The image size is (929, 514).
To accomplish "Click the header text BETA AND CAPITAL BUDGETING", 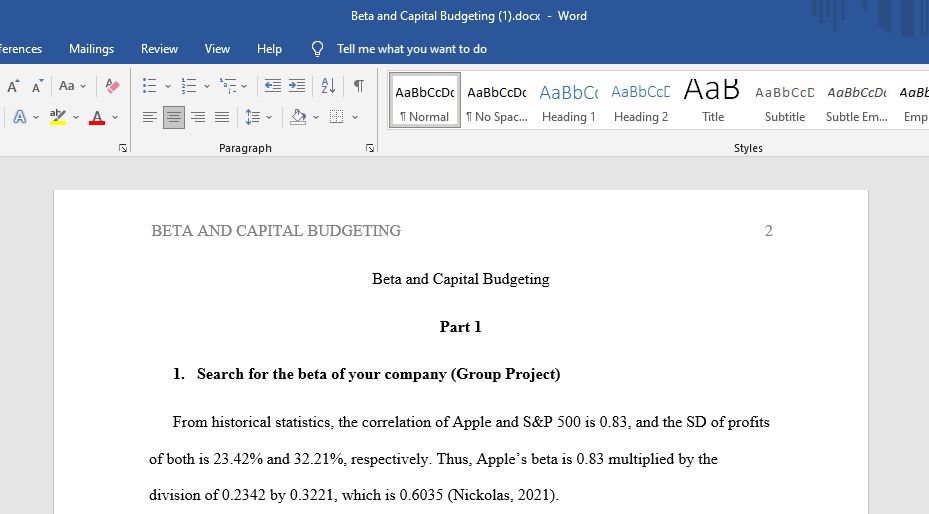I will [x=276, y=230].
